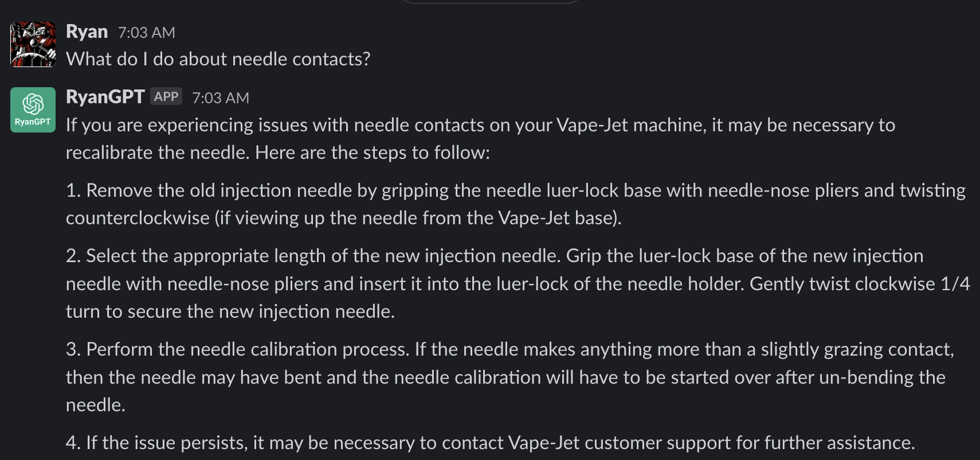Open the timestamp on RyanGPT's reply

(x=220, y=98)
